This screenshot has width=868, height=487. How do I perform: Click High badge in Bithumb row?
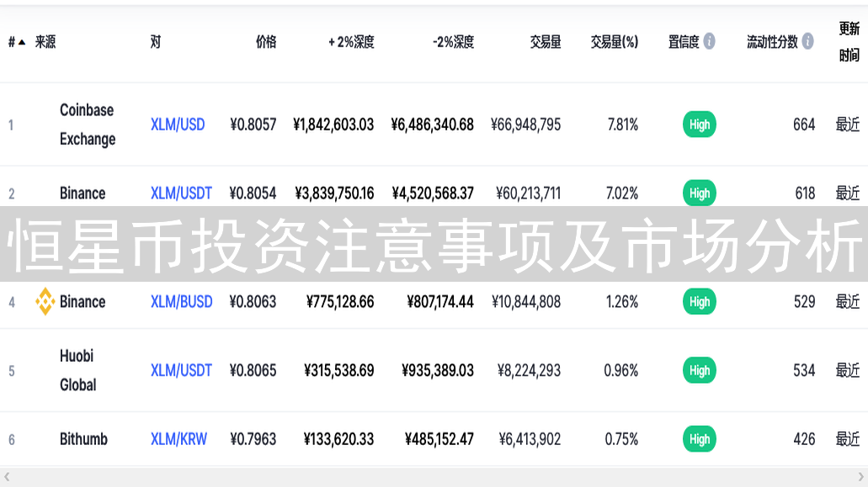[699, 439]
